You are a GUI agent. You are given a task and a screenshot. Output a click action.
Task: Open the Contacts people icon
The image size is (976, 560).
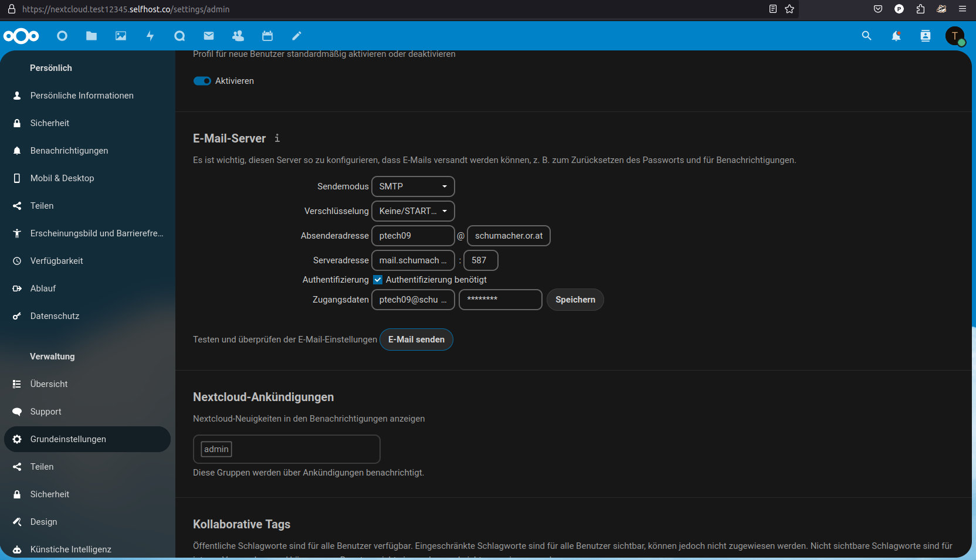(238, 36)
